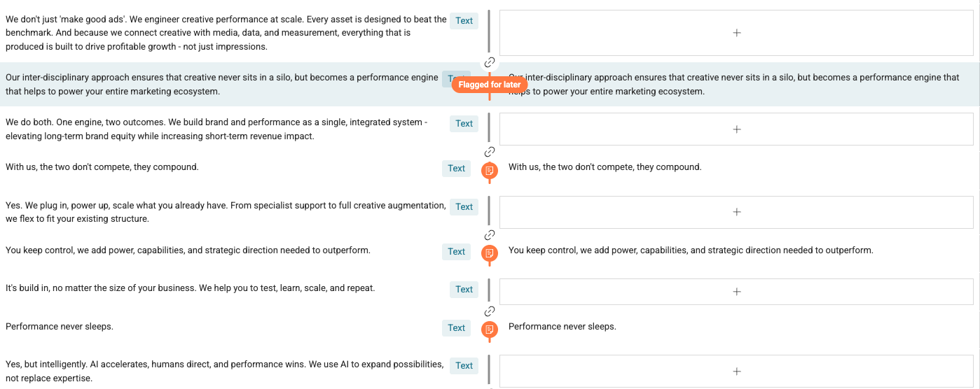Image resolution: width=980 pixels, height=389 pixels.
Task: Click plus icon beside 'We do both' segment
Action: point(736,129)
